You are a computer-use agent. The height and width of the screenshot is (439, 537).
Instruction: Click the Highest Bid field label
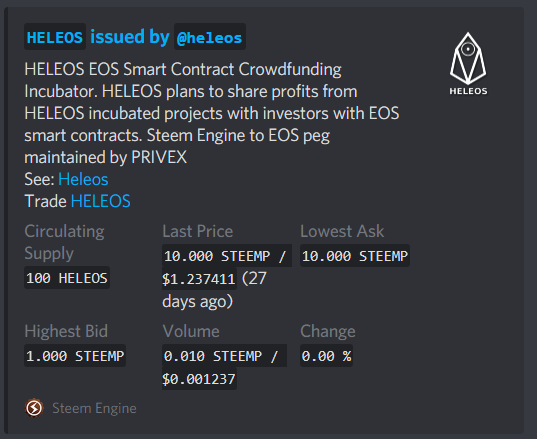tap(66, 331)
